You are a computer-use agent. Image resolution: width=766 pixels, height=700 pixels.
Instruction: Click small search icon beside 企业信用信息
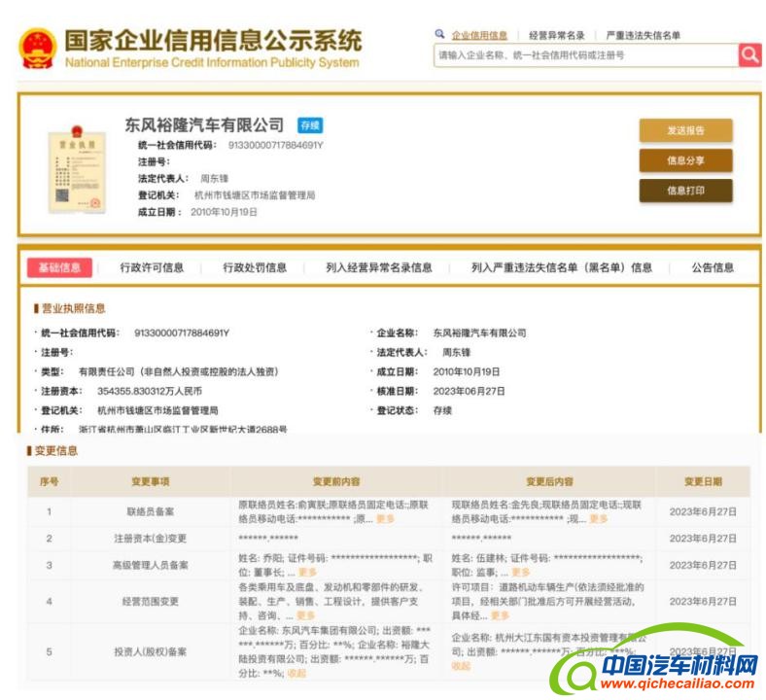440,34
